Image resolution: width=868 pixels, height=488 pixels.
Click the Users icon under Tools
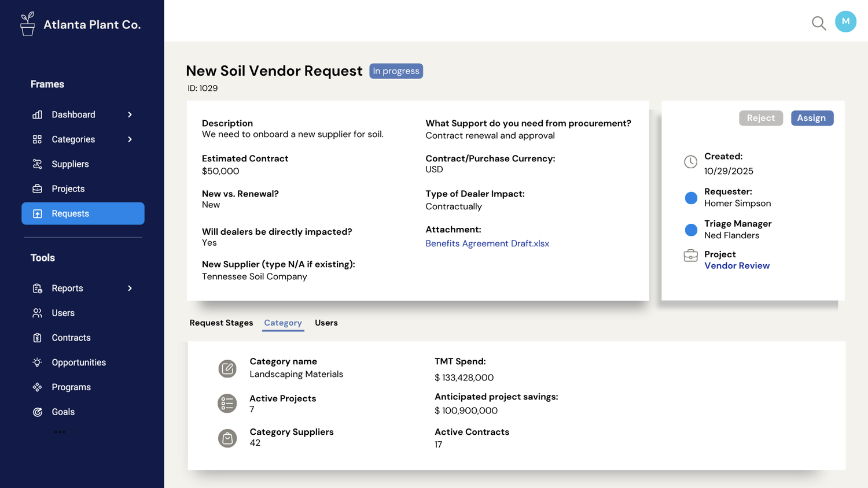[x=37, y=313]
